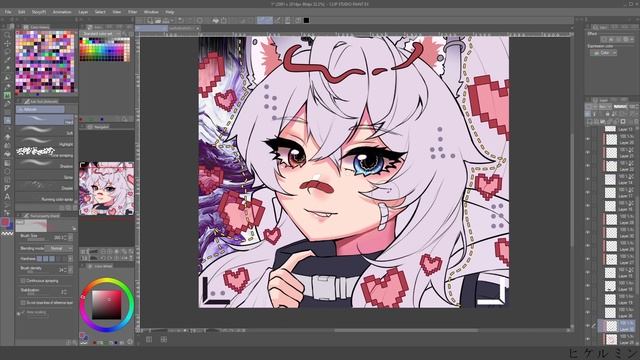The width and height of the screenshot is (640, 360).
Task: Hide Layer 28 with its eye icon
Action: [x=588, y=220]
